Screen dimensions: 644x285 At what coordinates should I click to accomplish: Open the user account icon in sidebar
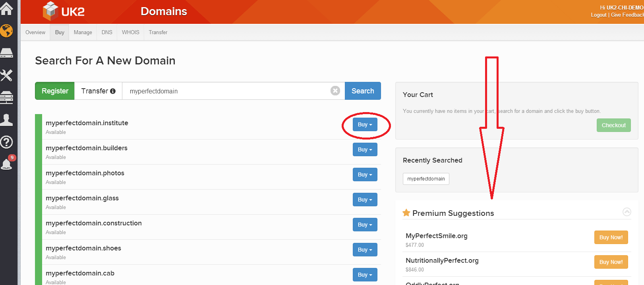[7, 119]
